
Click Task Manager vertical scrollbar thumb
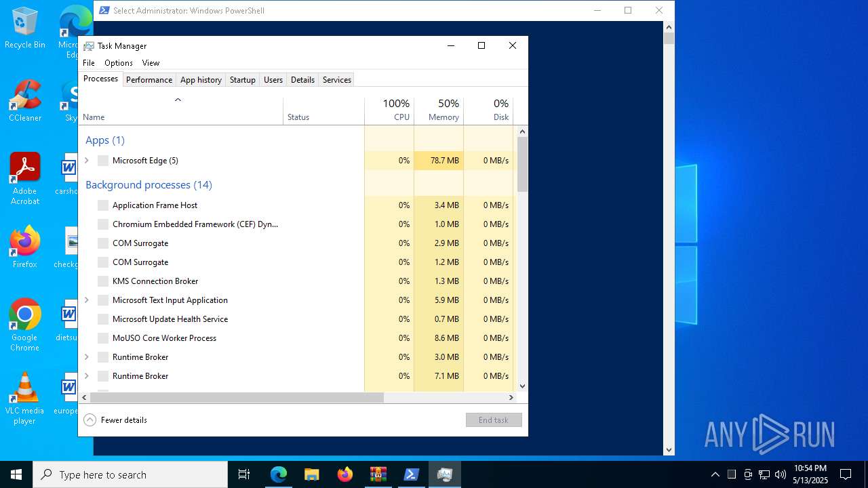[522, 163]
